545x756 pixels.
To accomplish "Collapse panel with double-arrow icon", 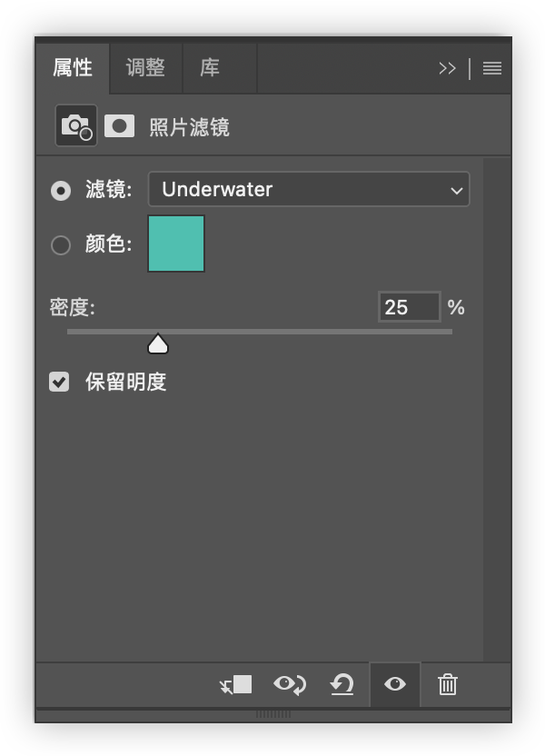I will tap(447, 68).
